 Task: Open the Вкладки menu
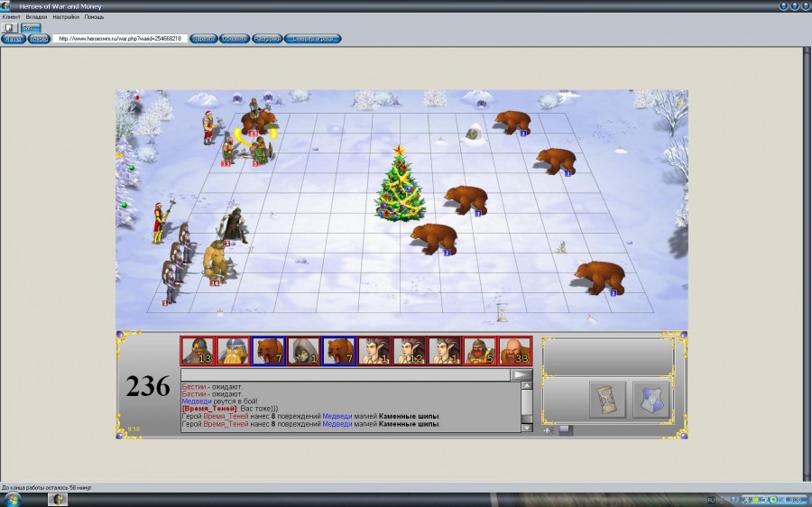click(36, 16)
